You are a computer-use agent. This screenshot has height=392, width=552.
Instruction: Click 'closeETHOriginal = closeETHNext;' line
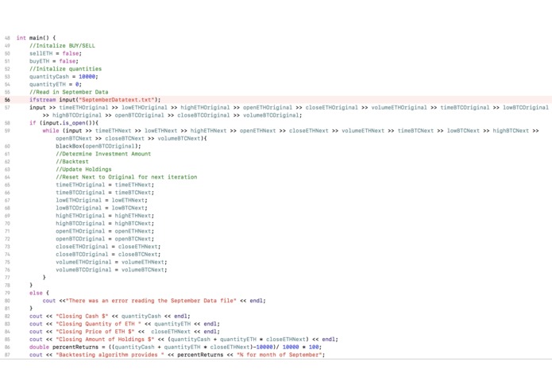coord(108,247)
